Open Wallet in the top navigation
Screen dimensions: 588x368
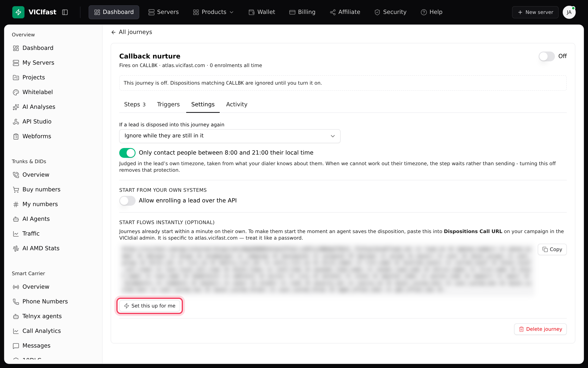click(x=262, y=12)
